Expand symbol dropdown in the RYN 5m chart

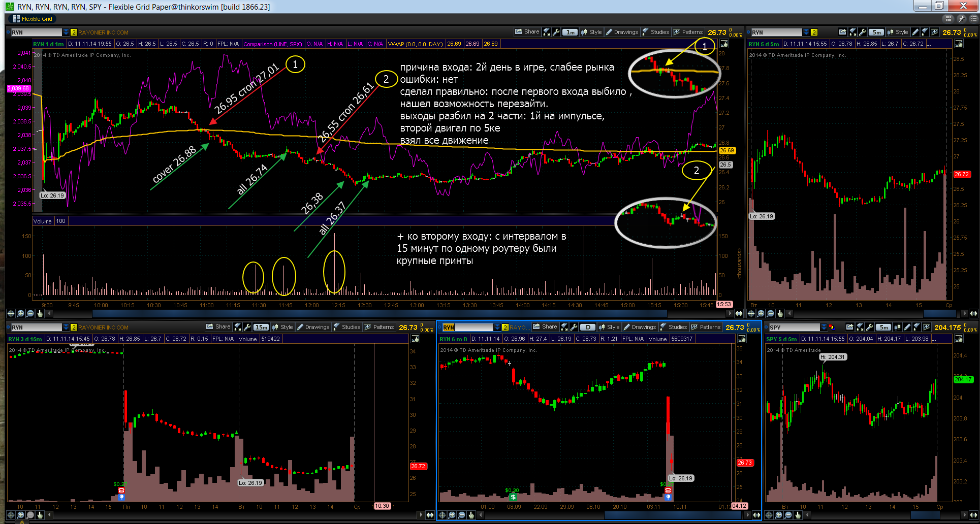(x=806, y=32)
